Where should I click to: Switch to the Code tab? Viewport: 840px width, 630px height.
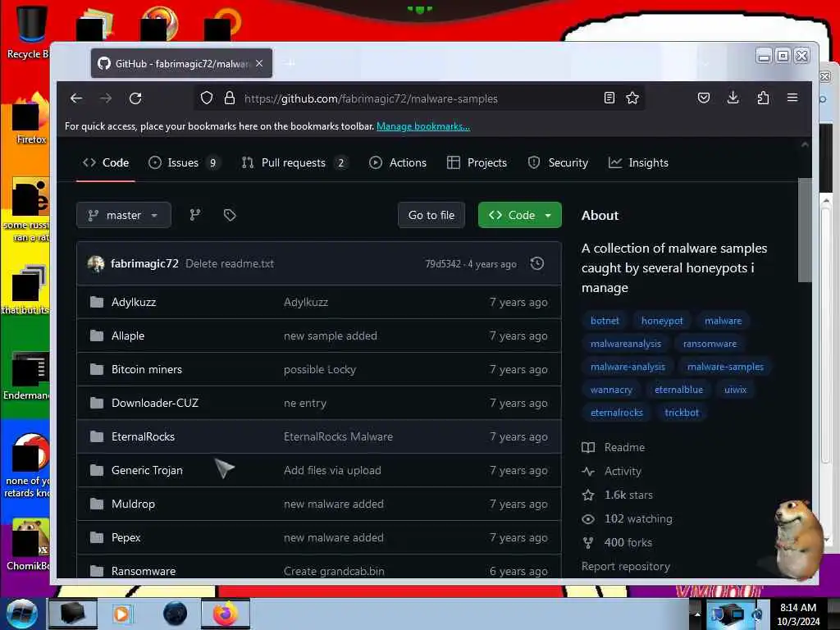click(106, 163)
